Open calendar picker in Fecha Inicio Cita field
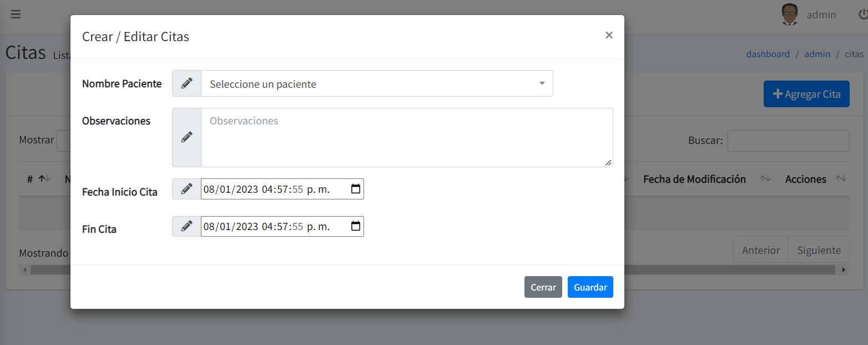This screenshot has width=868, height=345. (x=356, y=189)
